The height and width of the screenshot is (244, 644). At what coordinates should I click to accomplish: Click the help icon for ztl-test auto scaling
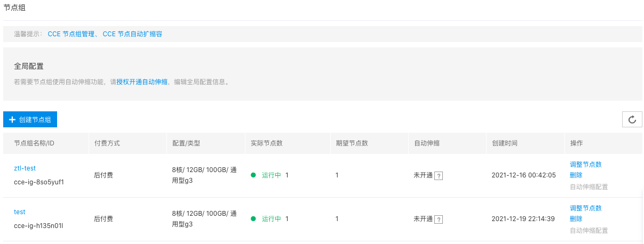click(438, 175)
